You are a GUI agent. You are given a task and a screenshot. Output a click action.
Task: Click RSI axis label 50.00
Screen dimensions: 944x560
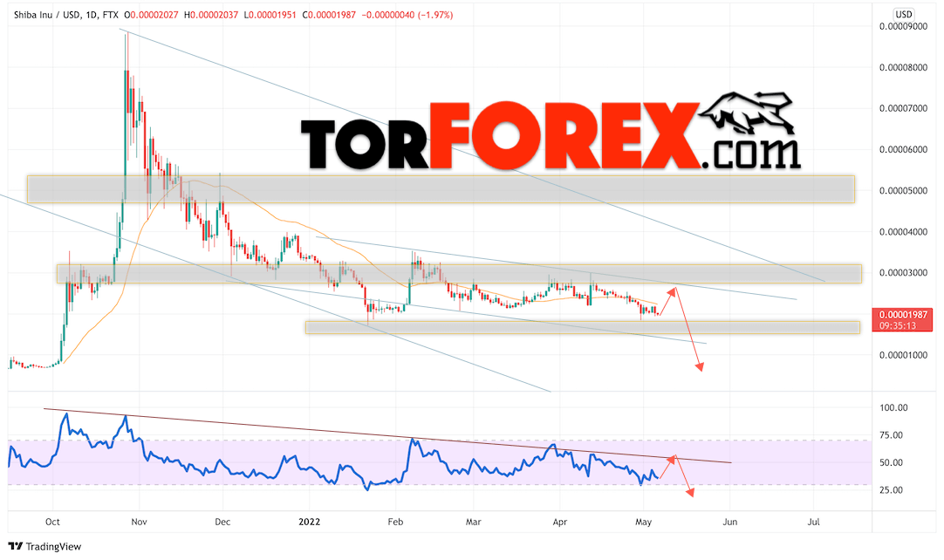click(x=891, y=462)
